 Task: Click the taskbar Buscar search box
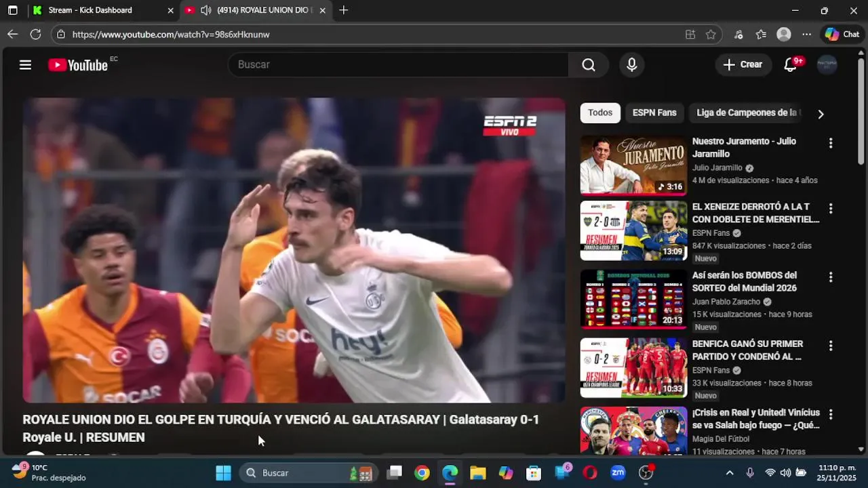308,472
